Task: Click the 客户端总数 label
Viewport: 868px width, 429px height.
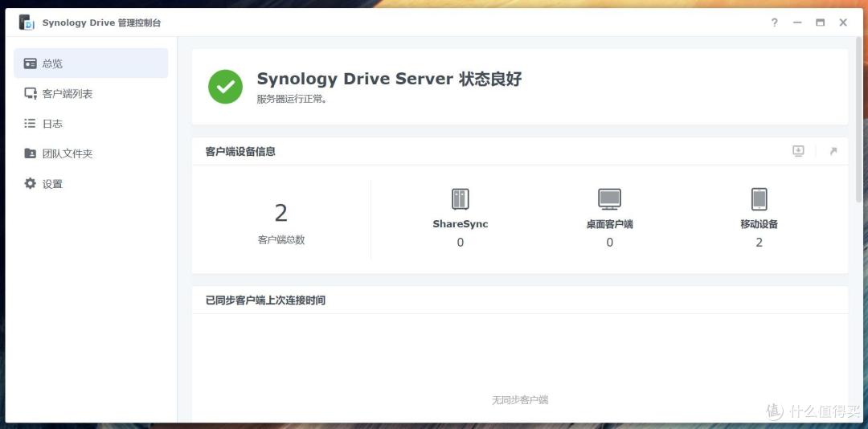Action: (x=281, y=240)
